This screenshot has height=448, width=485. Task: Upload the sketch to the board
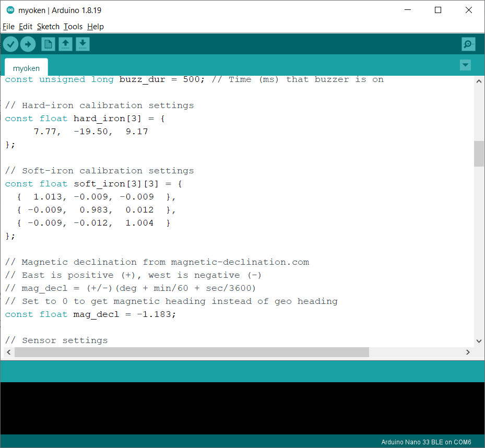click(x=28, y=44)
